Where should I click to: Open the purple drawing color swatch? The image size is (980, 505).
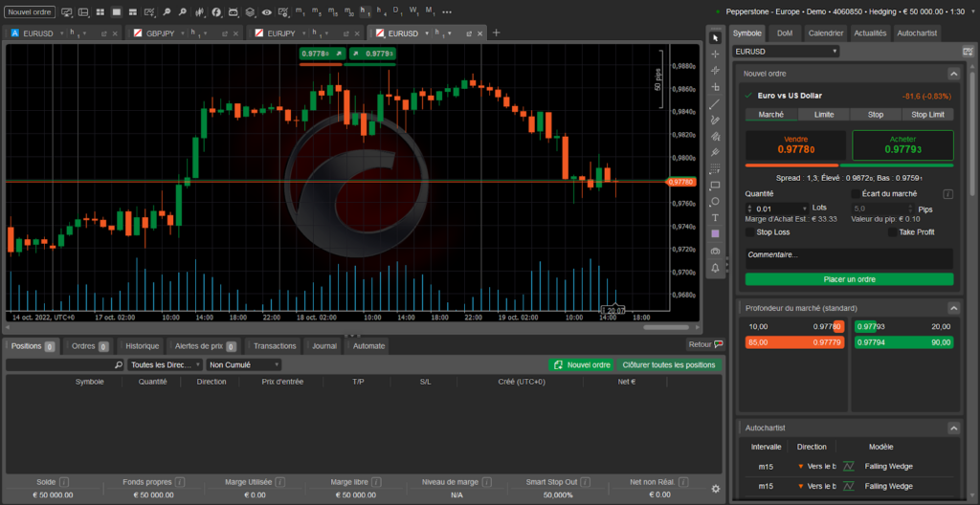(x=716, y=233)
